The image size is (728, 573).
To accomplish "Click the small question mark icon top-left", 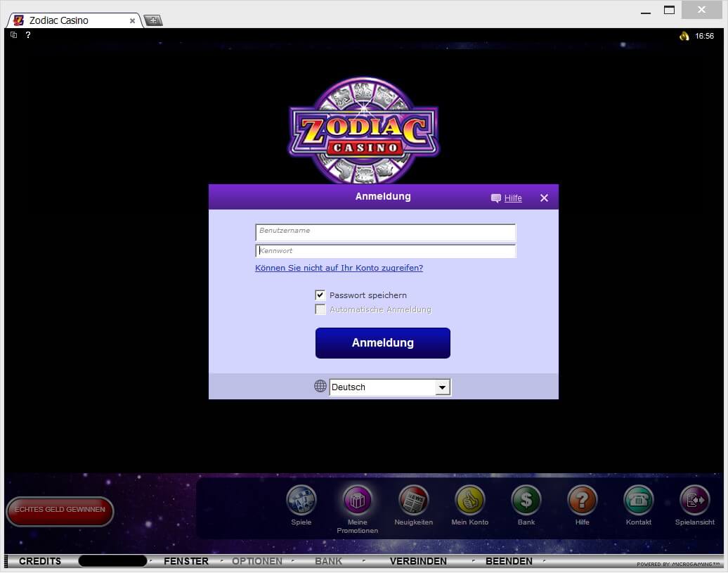I will coord(28,35).
